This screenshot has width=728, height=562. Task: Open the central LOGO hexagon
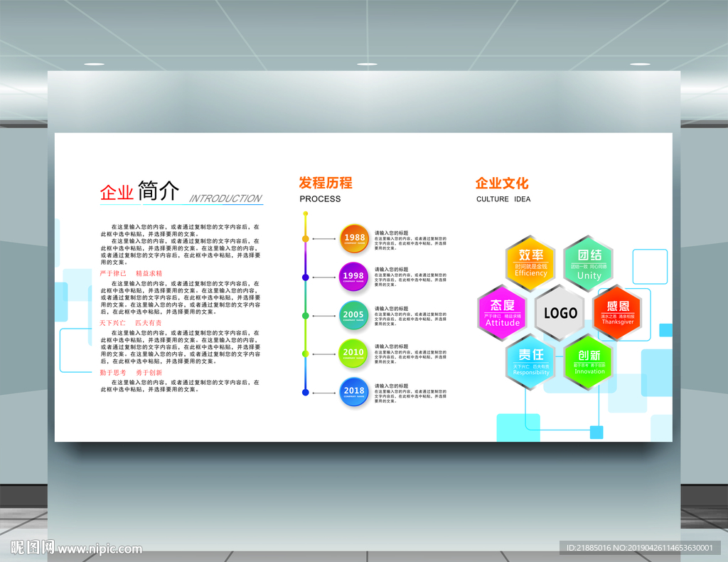pyautogui.click(x=560, y=313)
